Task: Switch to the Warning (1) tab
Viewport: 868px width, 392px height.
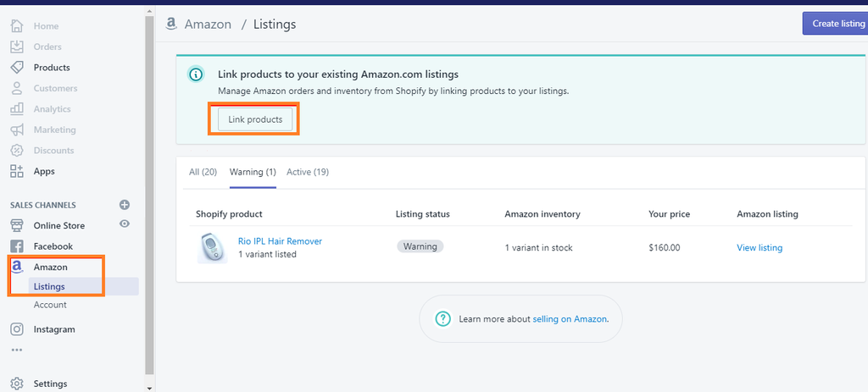Action: coord(253,172)
